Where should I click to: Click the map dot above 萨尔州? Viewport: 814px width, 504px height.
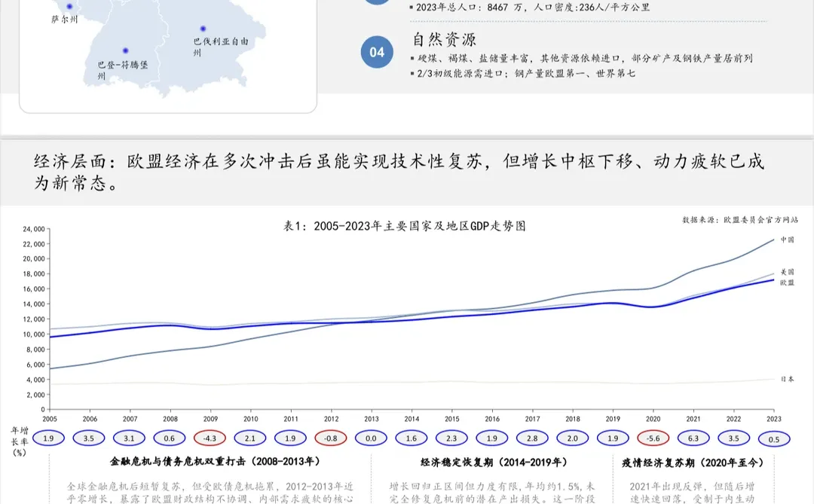(69, 7)
